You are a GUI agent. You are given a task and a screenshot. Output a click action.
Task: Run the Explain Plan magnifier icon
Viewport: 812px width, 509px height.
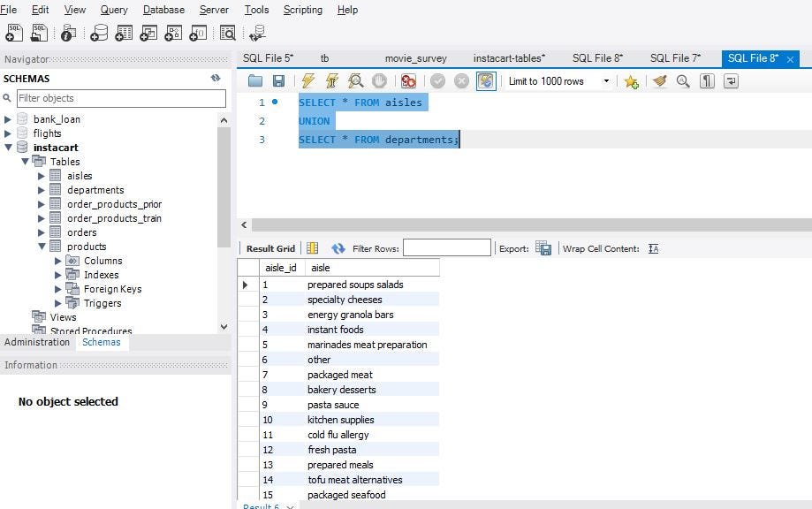coord(354,80)
